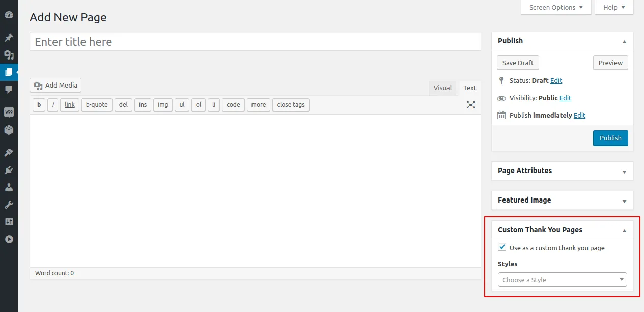This screenshot has height=312, width=644.
Task: Open the Plugins sidebar icon
Action: (9, 170)
